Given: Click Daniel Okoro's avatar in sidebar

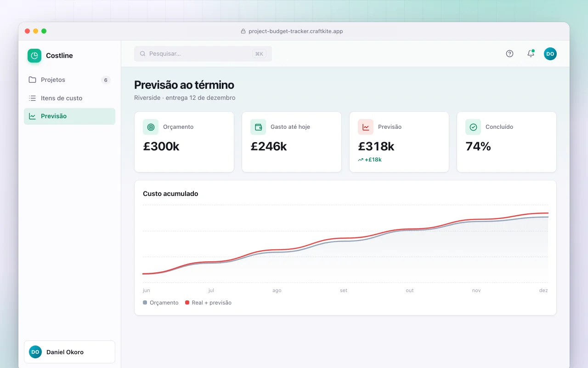Looking at the screenshot, I should [35, 352].
